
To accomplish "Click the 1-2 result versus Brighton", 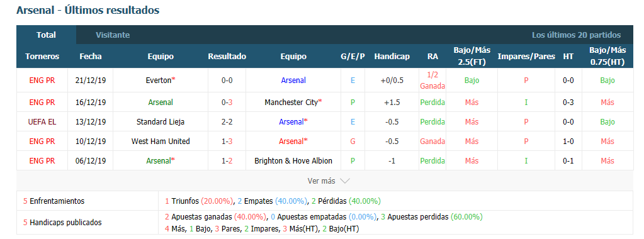I will (227, 160).
